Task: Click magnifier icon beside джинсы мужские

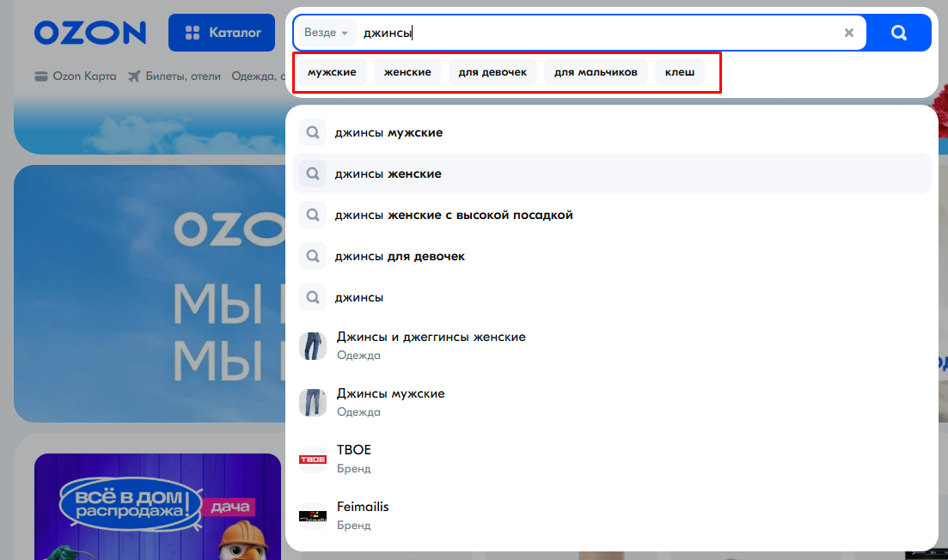Action: (313, 132)
